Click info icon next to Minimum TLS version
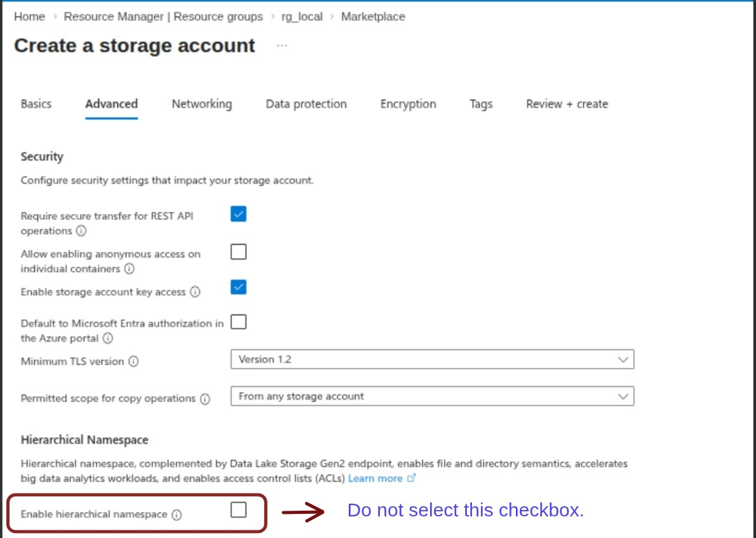756x538 pixels. click(x=133, y=361)
